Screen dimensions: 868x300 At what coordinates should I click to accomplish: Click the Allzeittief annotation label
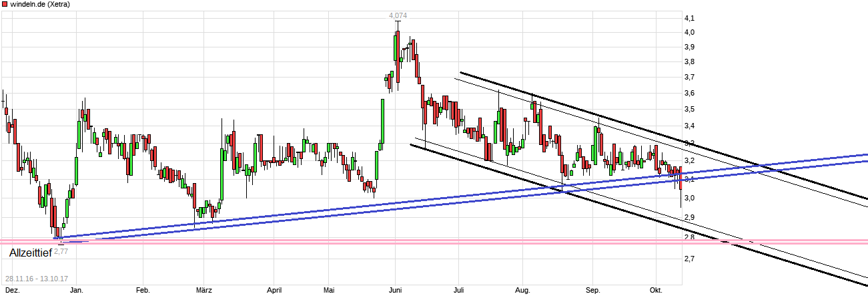pyautogui.click(x=30, y=253)
